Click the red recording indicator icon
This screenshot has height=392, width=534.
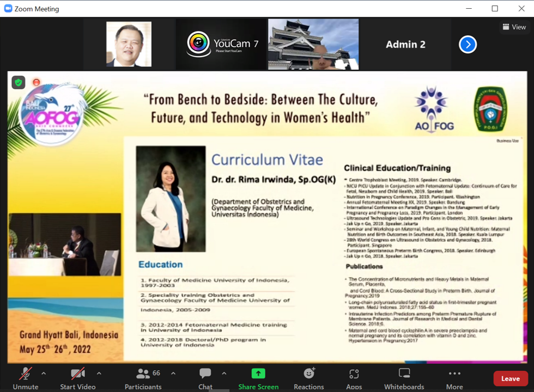pyautogui.click(x=37, y=82)
